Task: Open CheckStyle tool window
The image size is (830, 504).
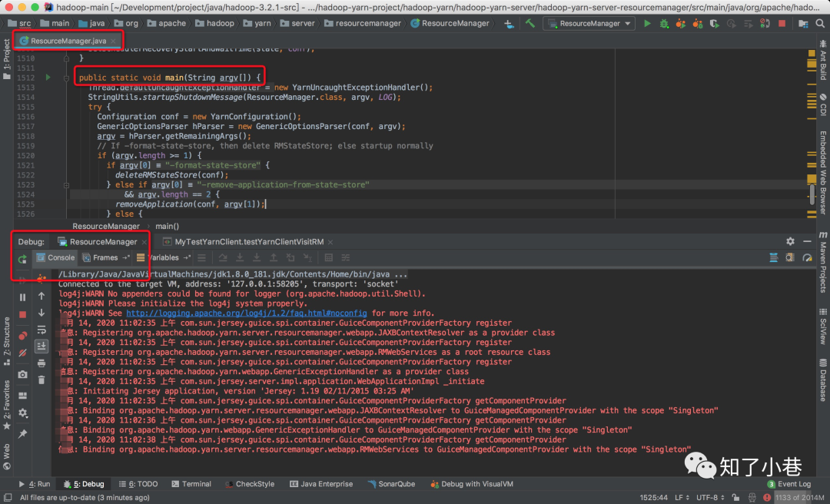Action: 249,484
